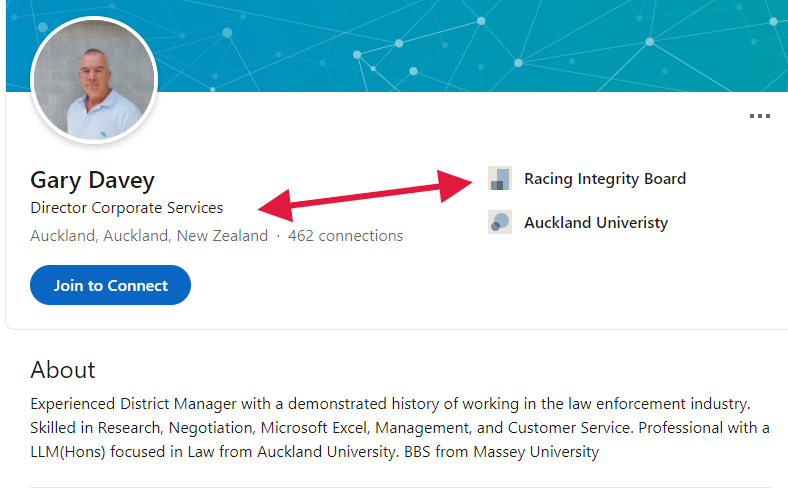Click the Gary Davey name heading
Screen dimensions: 788x491
coord(92,180)
